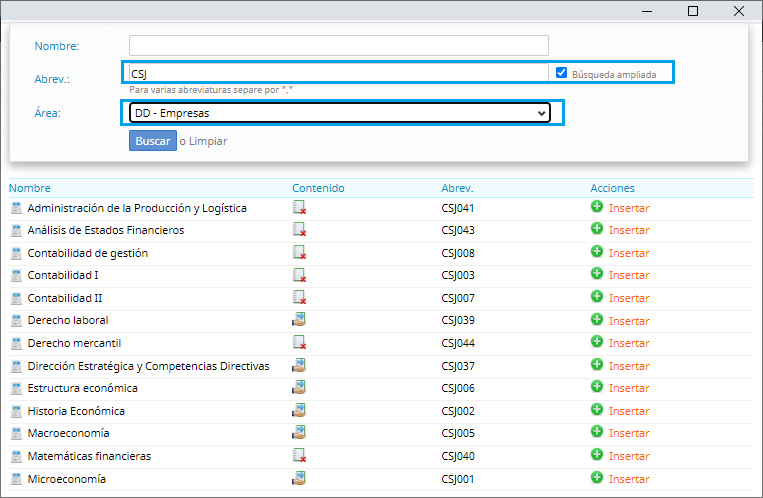Insert the Matemáticas financieras subject
The height and width of the screenshot is (498, 763).
629,456
